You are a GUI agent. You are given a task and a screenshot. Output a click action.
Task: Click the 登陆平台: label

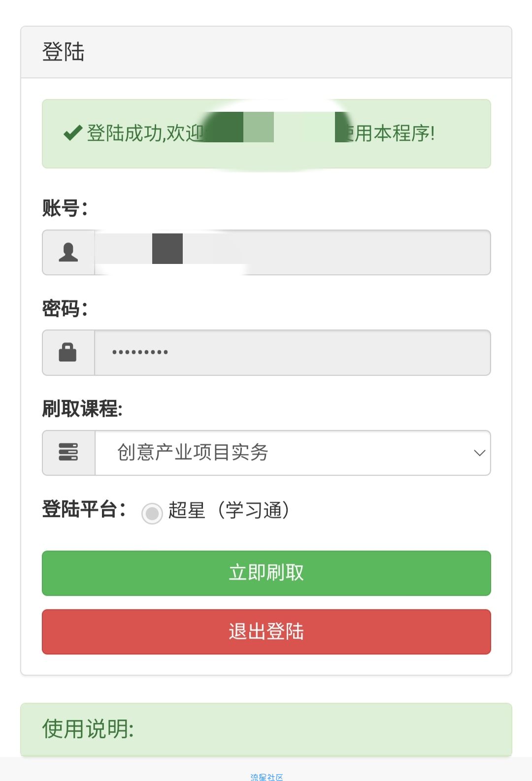click(84, 509)
